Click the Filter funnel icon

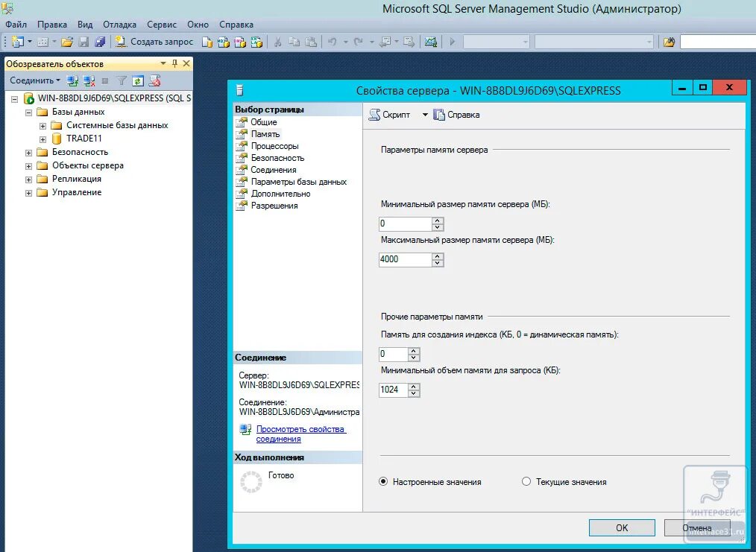point(122,81)
